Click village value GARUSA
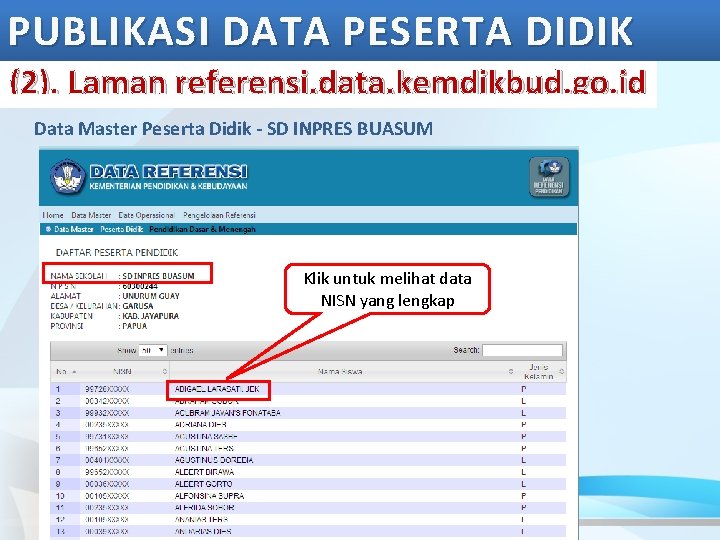Screen dimensions: 720x540 (138, 306)
